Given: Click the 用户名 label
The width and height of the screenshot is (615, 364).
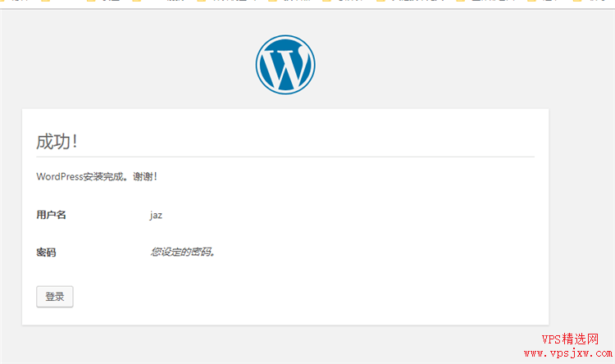Looking at the screenshot, I should point(51,215).
